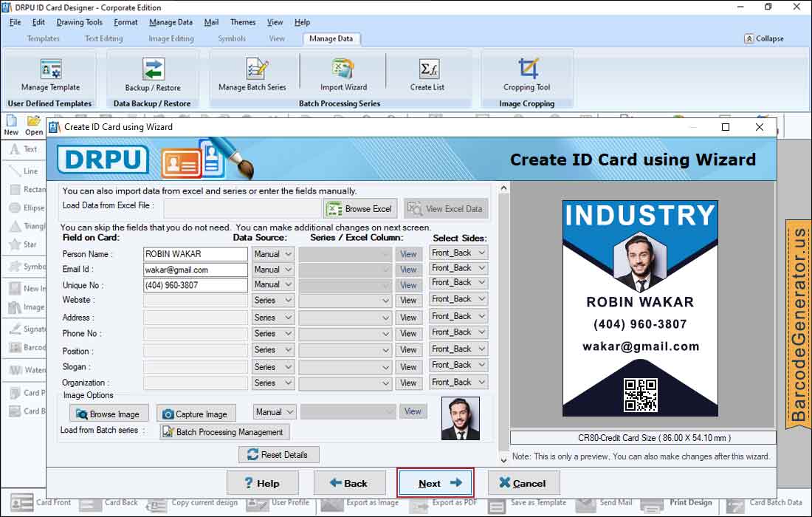Click the Next button
This screenshot has height=517, width=812.
[x=436, y=483]
